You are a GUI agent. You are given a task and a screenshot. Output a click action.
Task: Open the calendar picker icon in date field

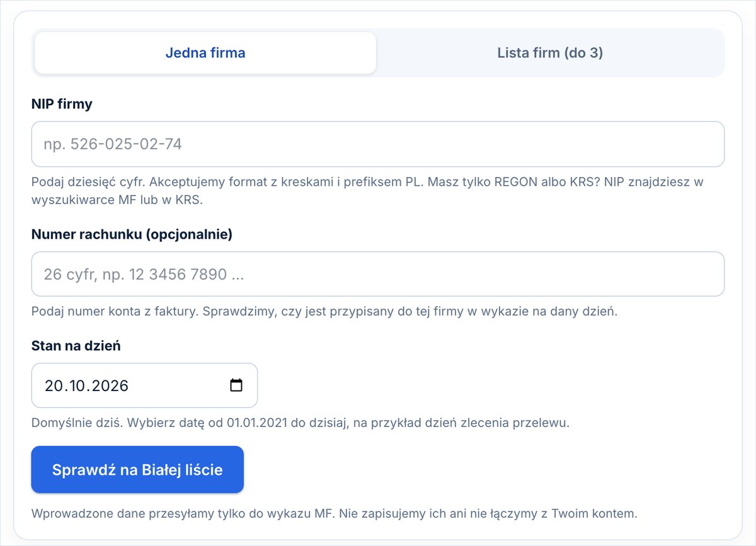tap(236, 385)
